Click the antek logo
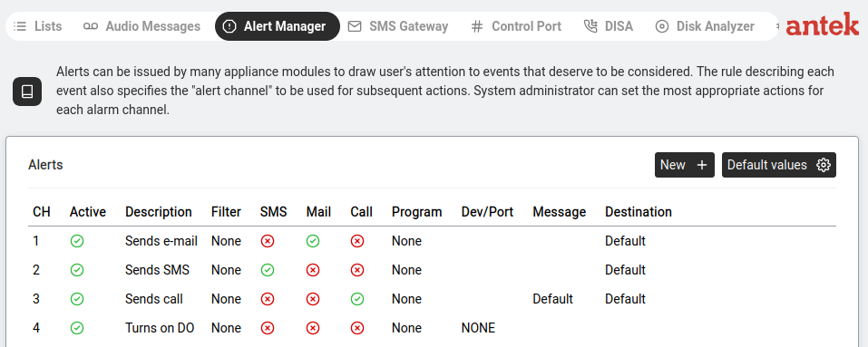Screen dimensions: 868x347 [x=823, y=24]
